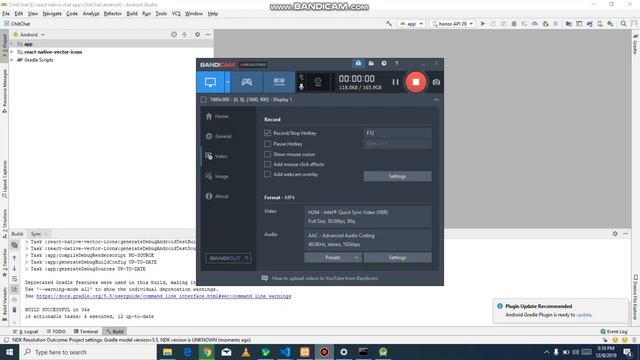Open Bandicam help question mark

pos(396,63)
